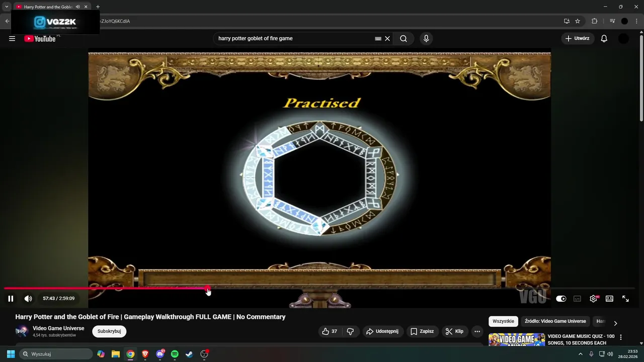This screenshot has height=362, width=644.
Task: Open options for Video Game Music Quiz video
Action: (621, 337)
